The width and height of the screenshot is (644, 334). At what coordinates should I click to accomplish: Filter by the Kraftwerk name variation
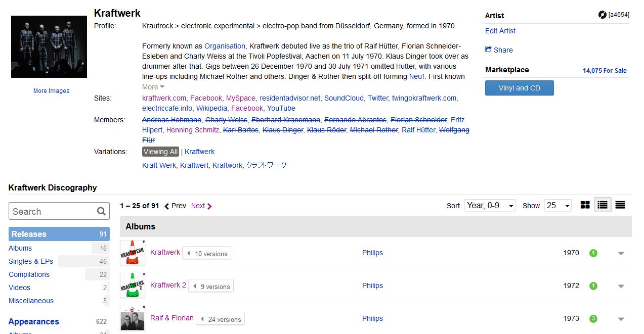point(199,152)
